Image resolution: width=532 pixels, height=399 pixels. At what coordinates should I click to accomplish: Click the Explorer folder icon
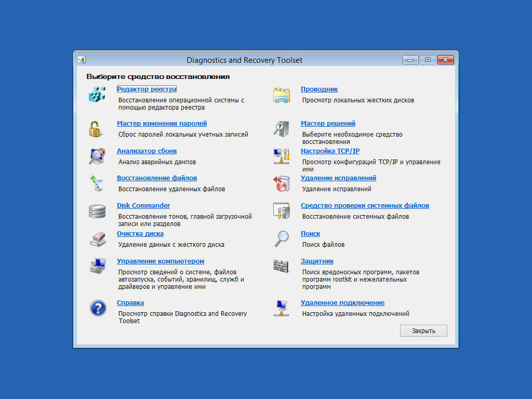(x=281, y=96)
